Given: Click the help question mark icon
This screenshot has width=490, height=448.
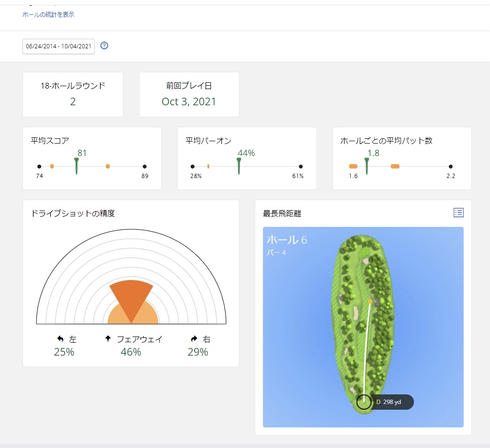Looking at the screenshot, I should [x=104, y=46].
